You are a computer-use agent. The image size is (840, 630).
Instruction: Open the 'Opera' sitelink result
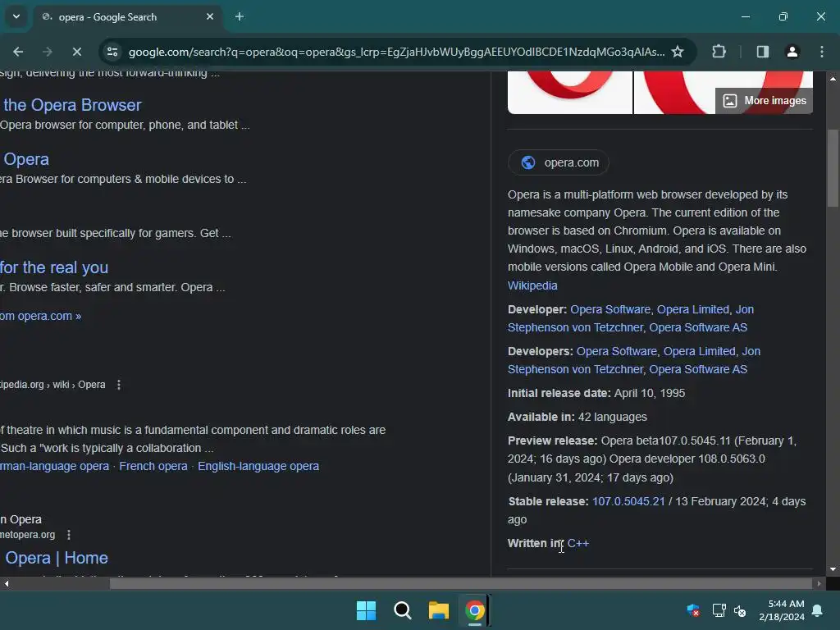(26, 159)
